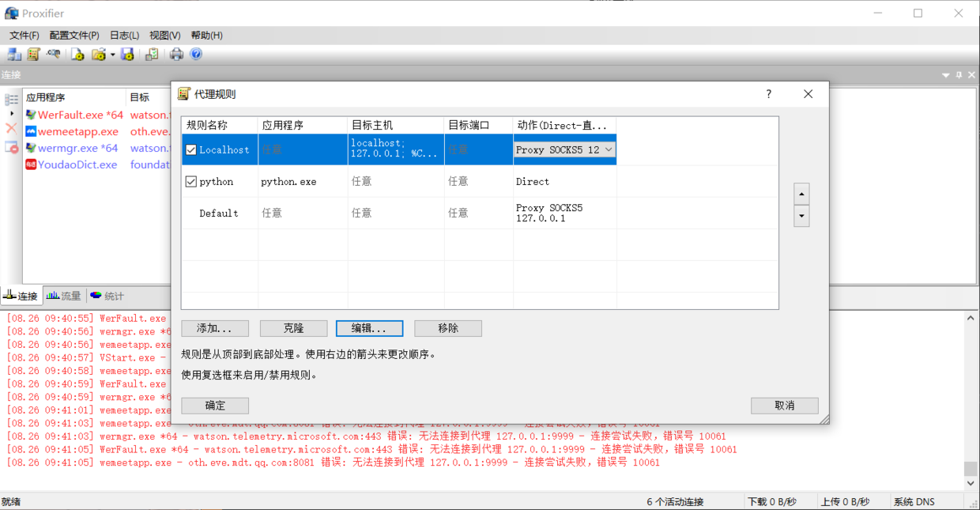Disable the python rule checkbox
Viewport: 980px width, 510px height.
click(190, 181)
